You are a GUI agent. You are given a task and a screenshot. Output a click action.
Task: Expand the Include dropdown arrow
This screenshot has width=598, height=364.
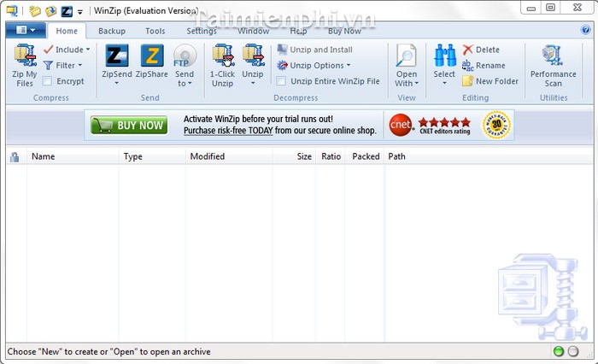coord(88,50)
